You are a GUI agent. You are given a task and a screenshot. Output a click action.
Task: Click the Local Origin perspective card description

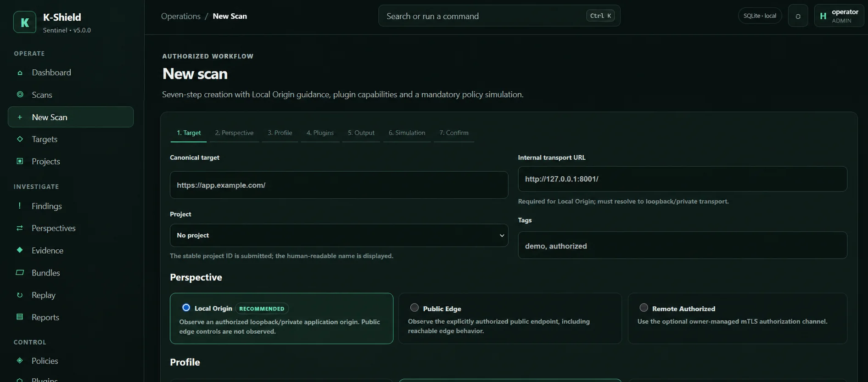[280, 326]
